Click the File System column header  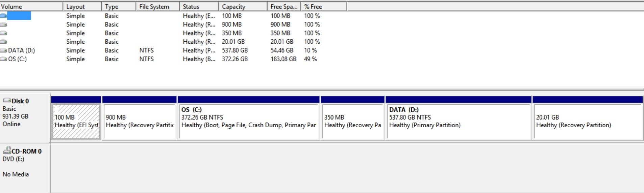[157, 6]
